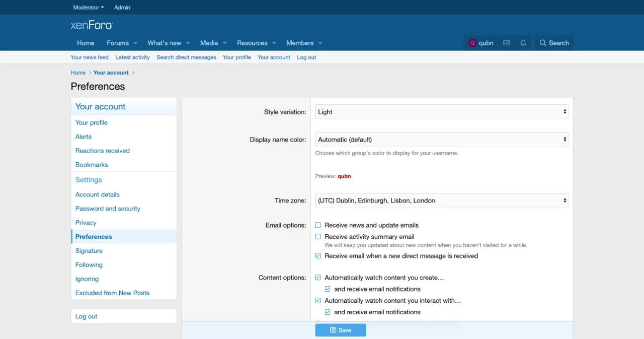Open the Moderator menu in top bar
644x339 pixels.
pos(88,8)
